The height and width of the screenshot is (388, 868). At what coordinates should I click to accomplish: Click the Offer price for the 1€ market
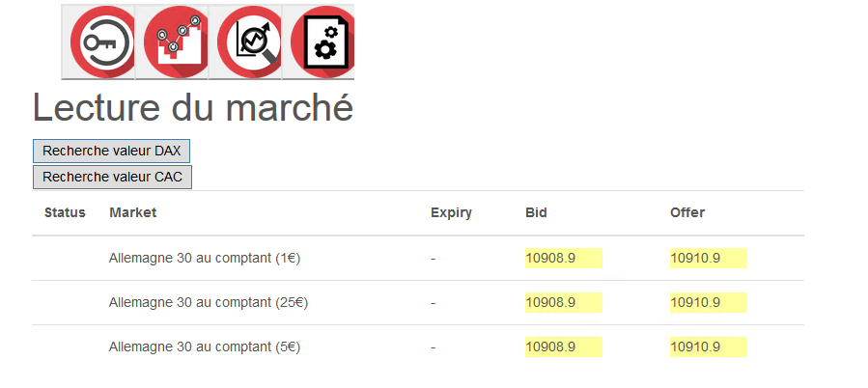pos(696,258)
